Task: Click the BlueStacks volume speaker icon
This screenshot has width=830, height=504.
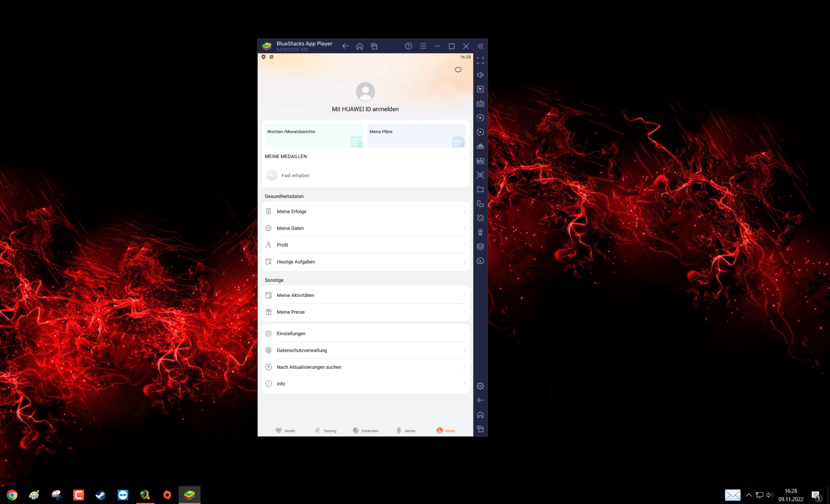Action: pos(480,75)
